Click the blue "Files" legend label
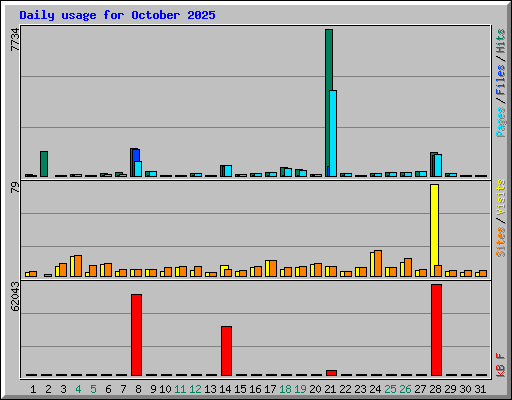Screen dimensions: 512x400 pyautogui.click(x=500, y=79)
